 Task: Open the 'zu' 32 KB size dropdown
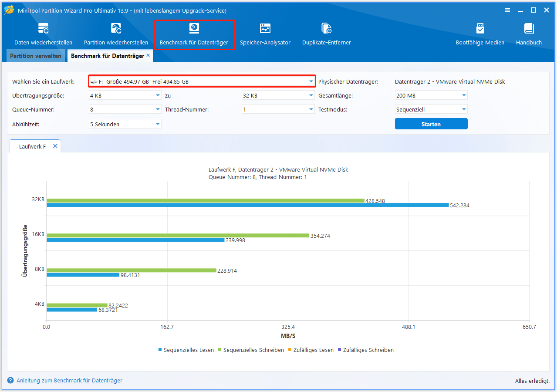278,95
